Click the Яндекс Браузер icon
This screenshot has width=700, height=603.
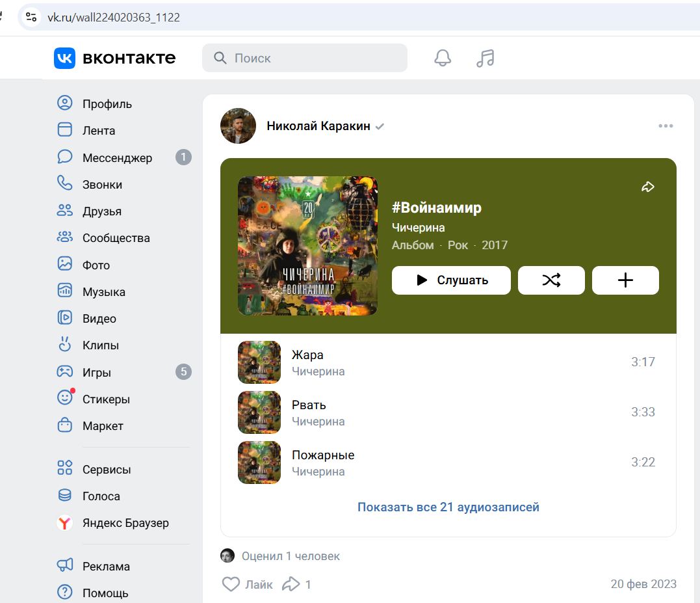pos(65,522)
